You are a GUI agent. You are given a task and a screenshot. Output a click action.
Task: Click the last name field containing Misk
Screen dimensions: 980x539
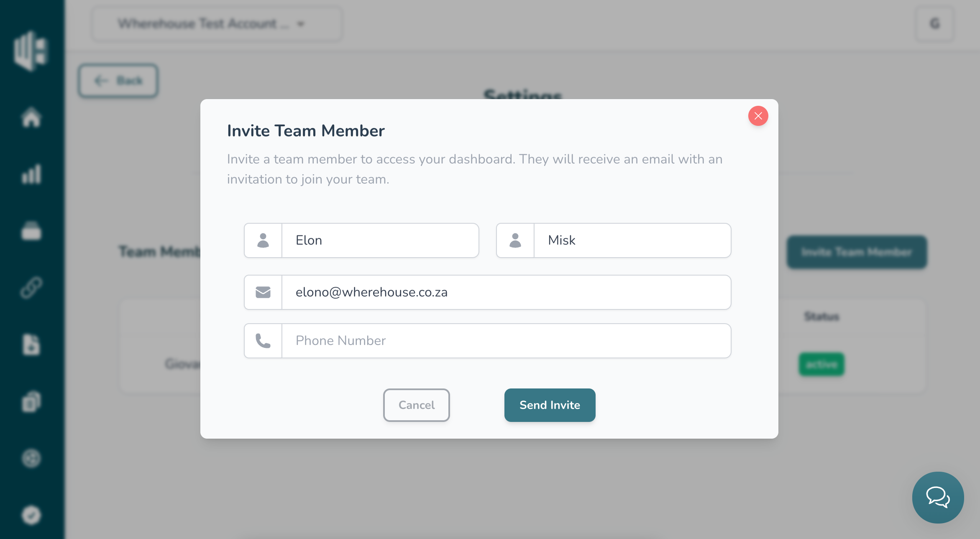point(632,240)
